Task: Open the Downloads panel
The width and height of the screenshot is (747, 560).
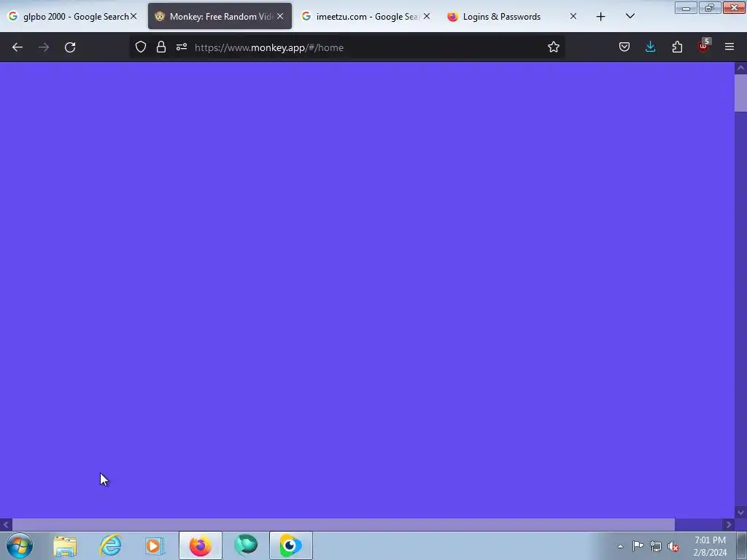Action: (x=650, y=47)
